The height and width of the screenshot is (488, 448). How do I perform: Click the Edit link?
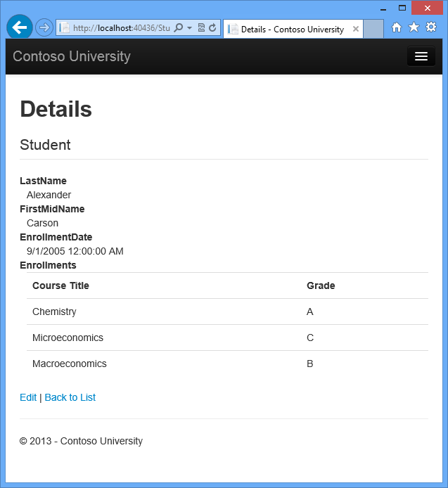[28, 397]
